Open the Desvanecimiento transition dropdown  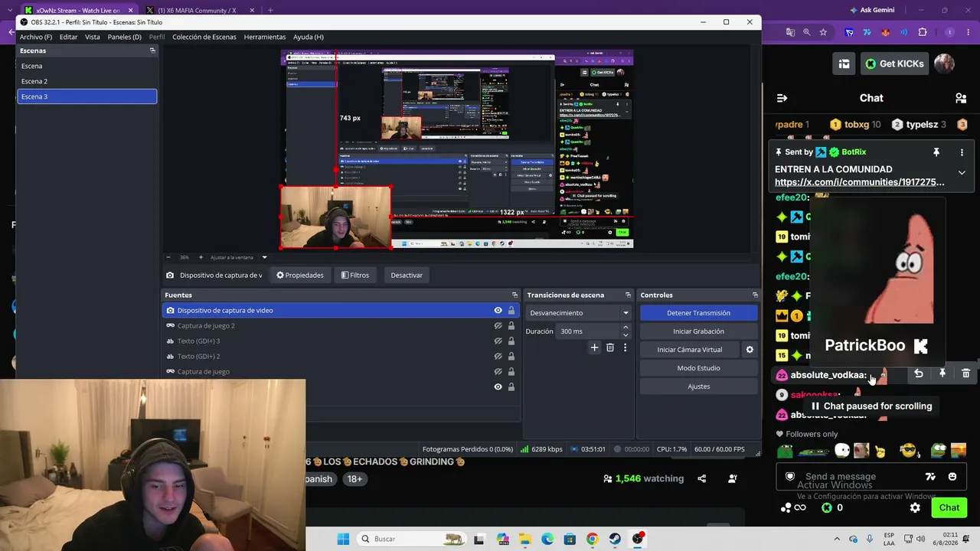tap(579, 312)
